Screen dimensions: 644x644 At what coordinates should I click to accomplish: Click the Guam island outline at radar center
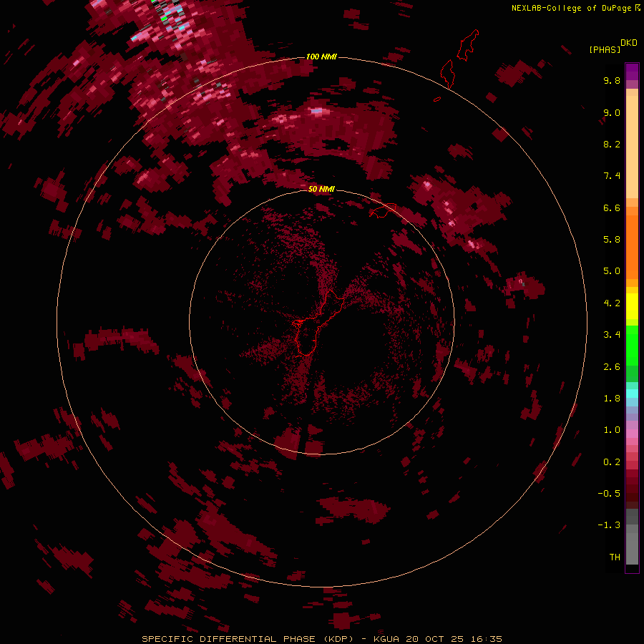(x=318, y=323)
